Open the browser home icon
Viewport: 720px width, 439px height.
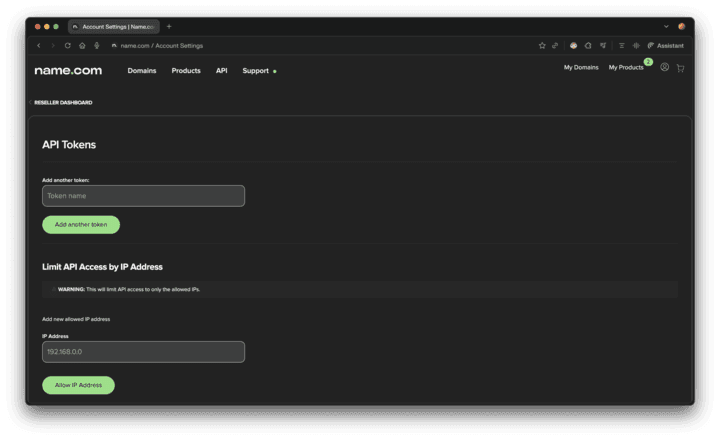(82, 45)
